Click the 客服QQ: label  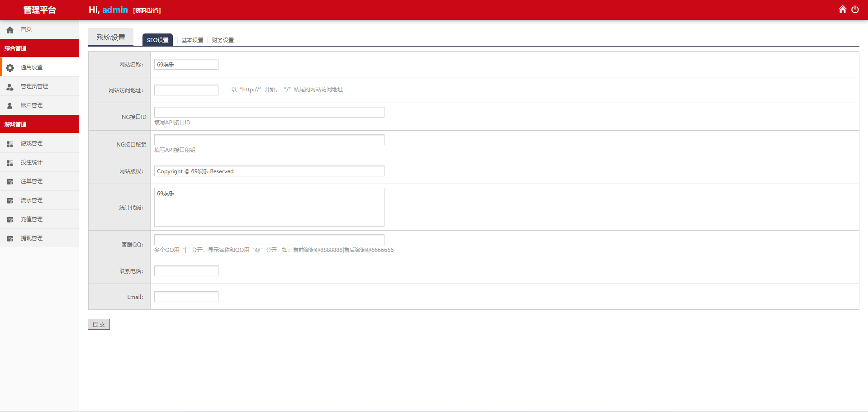132,245
